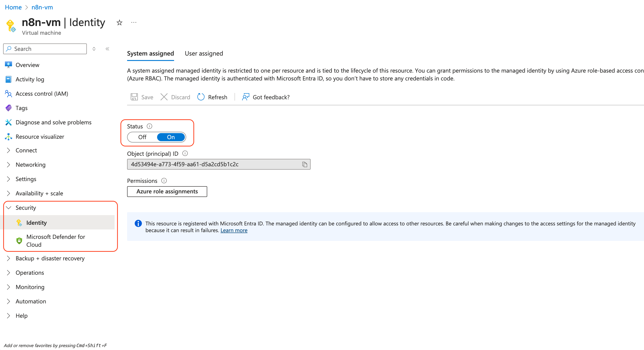Image resolution: width=644 pixels, height=350 pixels.
Task: Click the Status info icon
Action: point(149,126)
